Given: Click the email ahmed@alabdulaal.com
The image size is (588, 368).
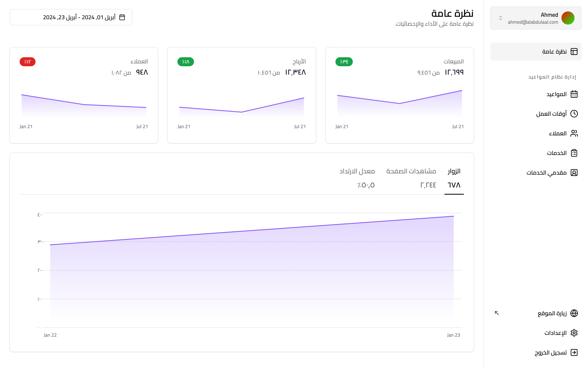Looking at the screenshot, I should coord(533,22).
